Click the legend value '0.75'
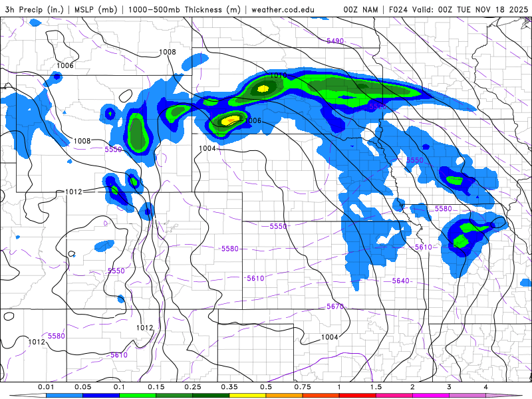Image resolution: width=532 pixels, height=399 pixels. [303, 387]
